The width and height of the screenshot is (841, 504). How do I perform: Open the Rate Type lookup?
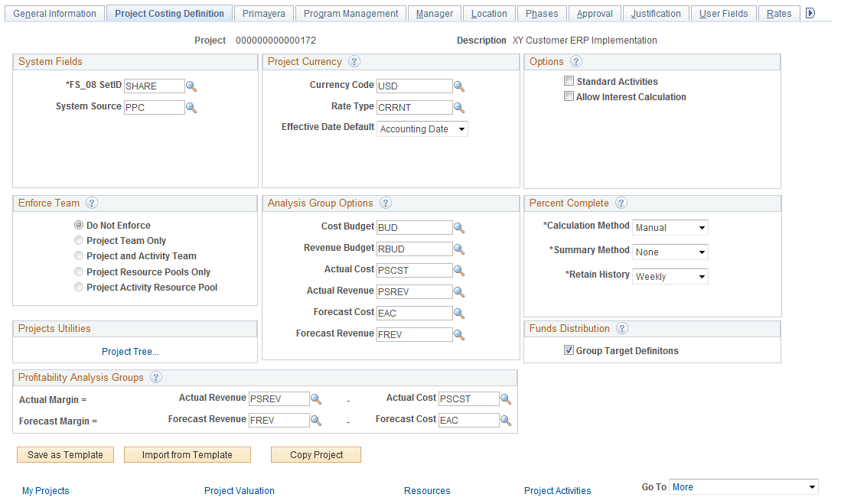pyautogui.click(x=459, y=107)
